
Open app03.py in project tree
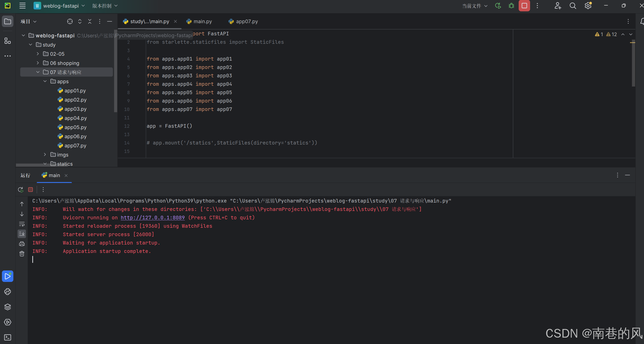75,109
